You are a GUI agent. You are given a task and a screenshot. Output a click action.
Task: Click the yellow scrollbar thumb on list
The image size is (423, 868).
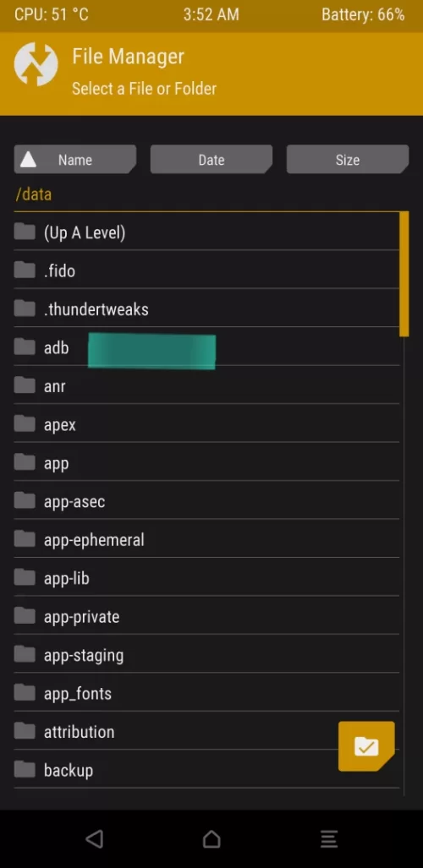pyautogui.click(x=404, y=274)
